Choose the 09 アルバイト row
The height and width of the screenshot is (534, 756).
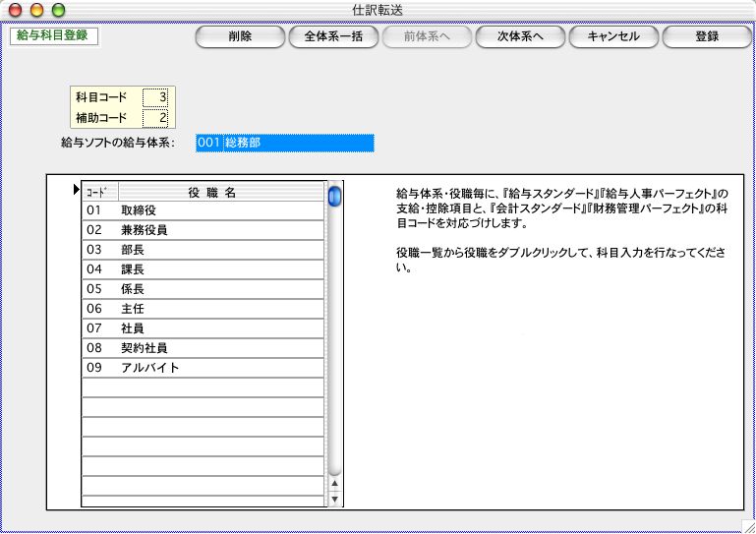pyautogui.click(x=203, y=368)
